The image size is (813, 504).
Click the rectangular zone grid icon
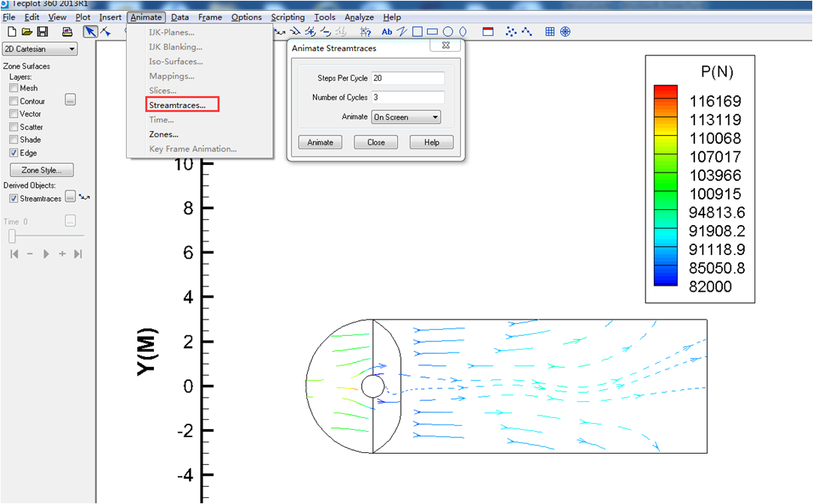pos(550,31)
